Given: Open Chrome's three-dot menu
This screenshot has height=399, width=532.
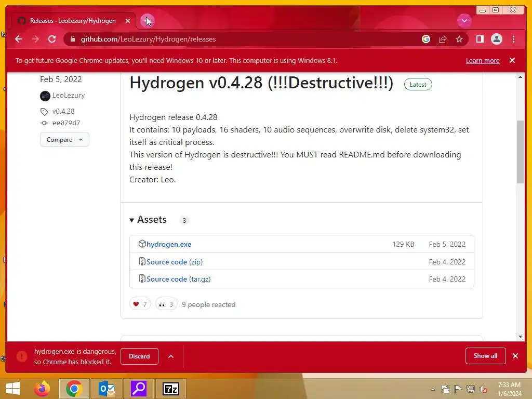Looking at the screenshot, I should (x=513, y=39).
